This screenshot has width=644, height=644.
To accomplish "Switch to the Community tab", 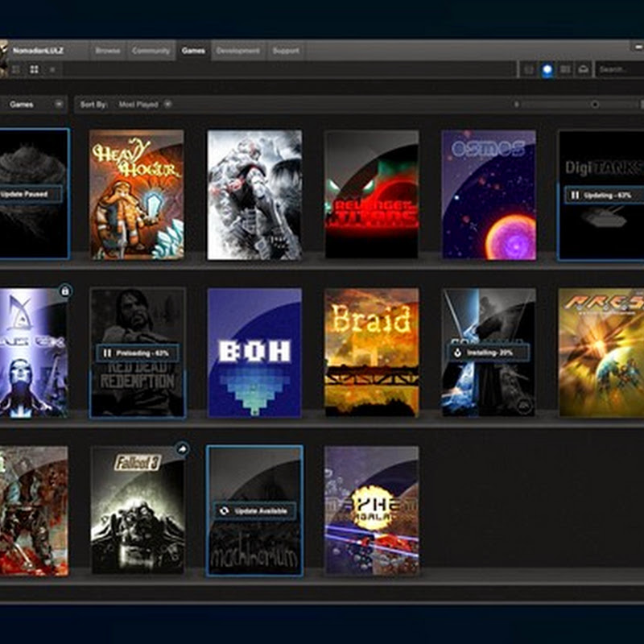I will pyautogui.click(x=151, y=51).
